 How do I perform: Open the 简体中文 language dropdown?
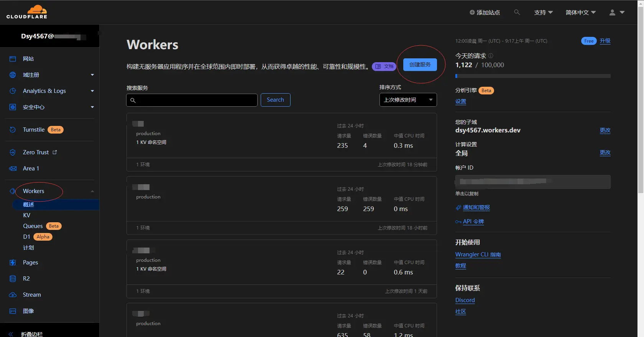(x=580, y=12)
